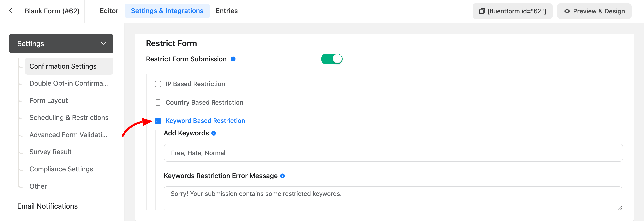This screenshot has height=221, width=644.
Task: Collapse the Settings dropdown chevron
Action: (103, 43)
